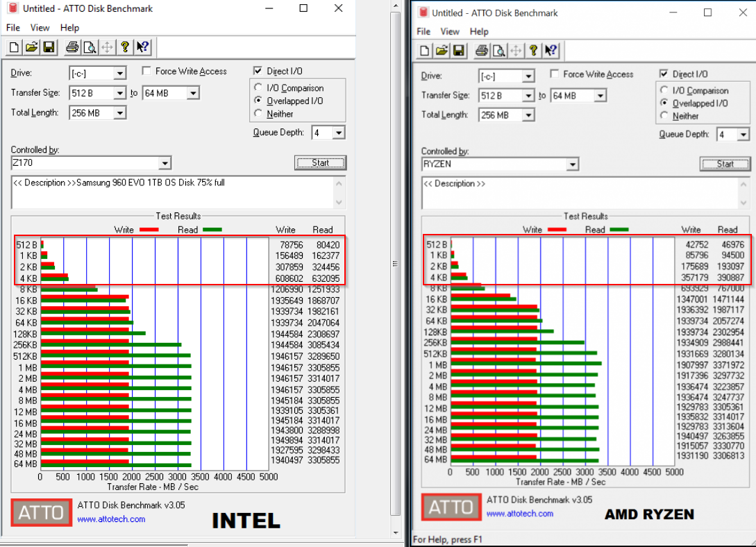Viewport: 756px width, 547px height.
Task: Click the yellow Help question icon in Ryzen window
Action: pyautogui.click(x=533, y=51)
